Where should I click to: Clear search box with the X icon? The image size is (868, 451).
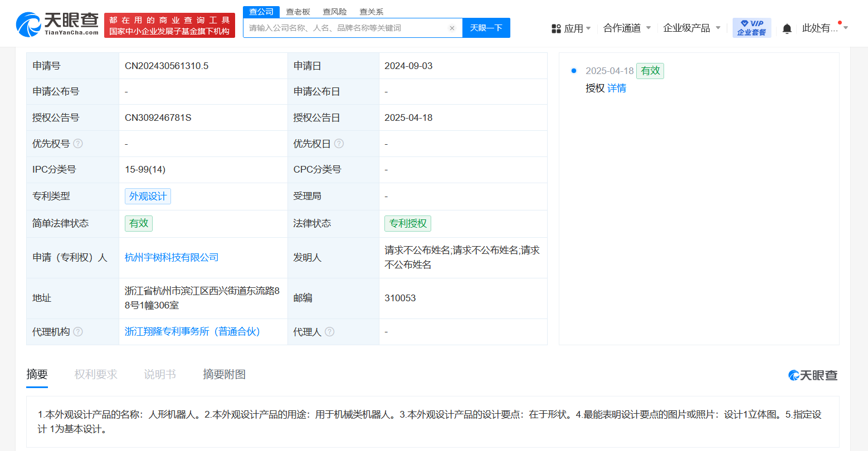tap(452, 28)
